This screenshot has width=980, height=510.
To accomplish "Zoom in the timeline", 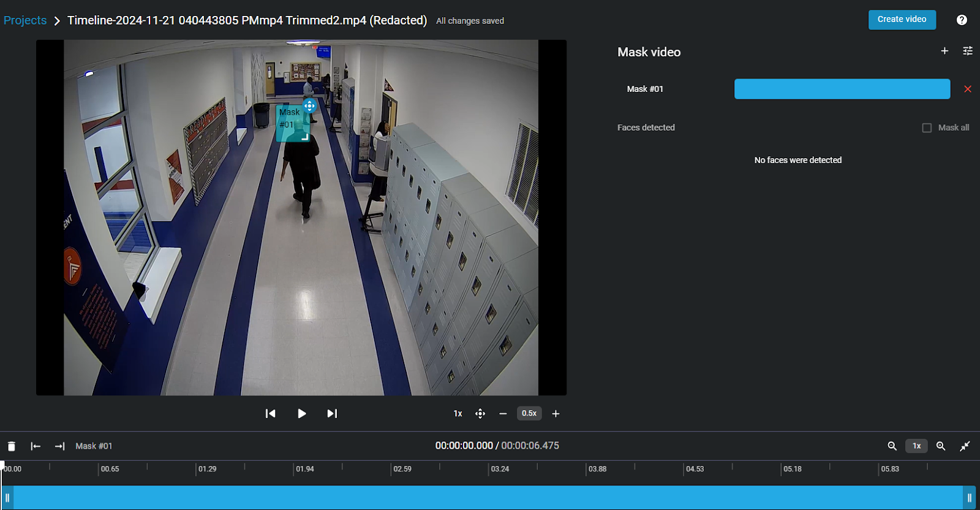I will tap(941, 446).
